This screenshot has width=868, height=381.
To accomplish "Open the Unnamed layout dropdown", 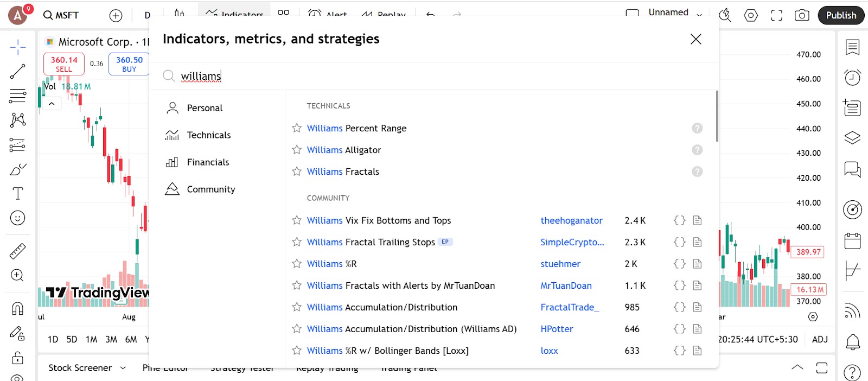I will pos(700,15).
